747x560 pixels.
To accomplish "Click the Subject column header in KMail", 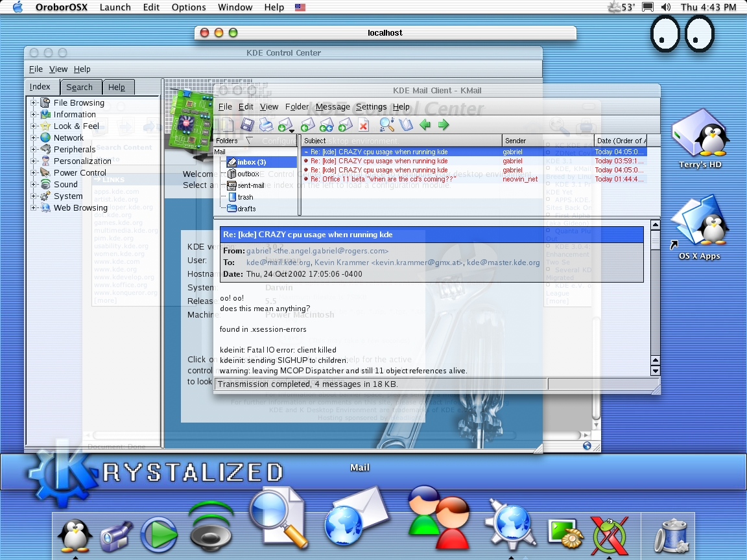I will coord(401,141).
